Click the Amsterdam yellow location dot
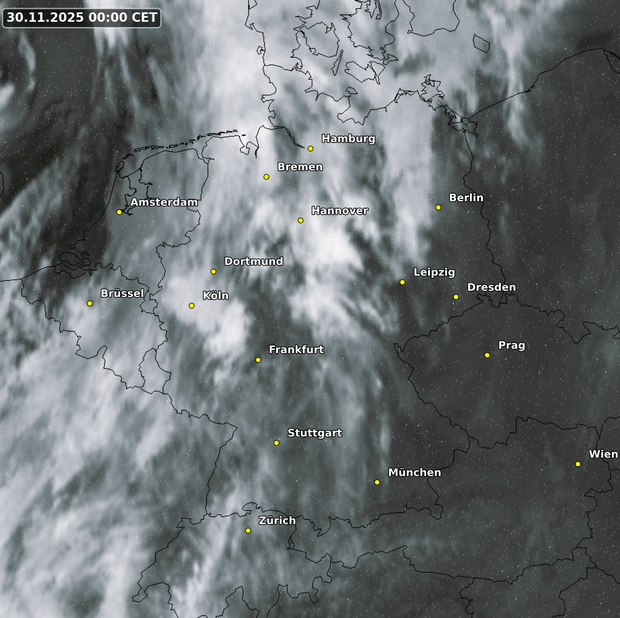Viewport: 620px width, 618px height. (119, 212)
